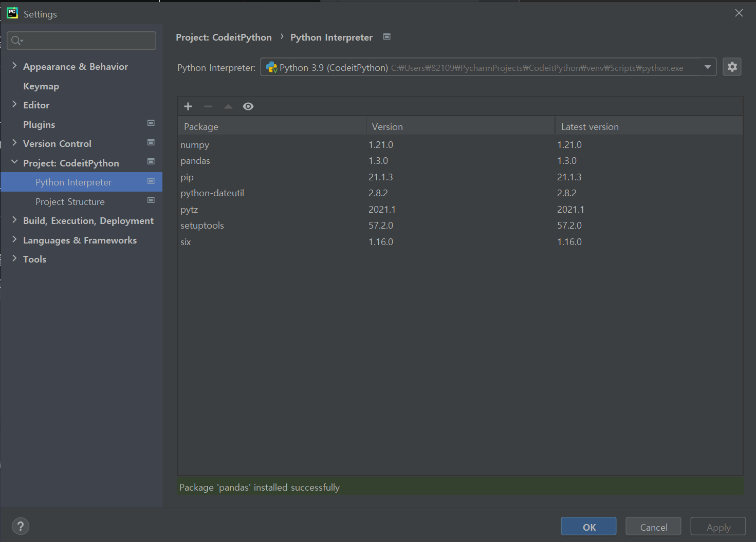Screen dimensions: 756x542
Task: Toggle show early releases eye icon
Action: pyautogui.click(x=248, y=106)
